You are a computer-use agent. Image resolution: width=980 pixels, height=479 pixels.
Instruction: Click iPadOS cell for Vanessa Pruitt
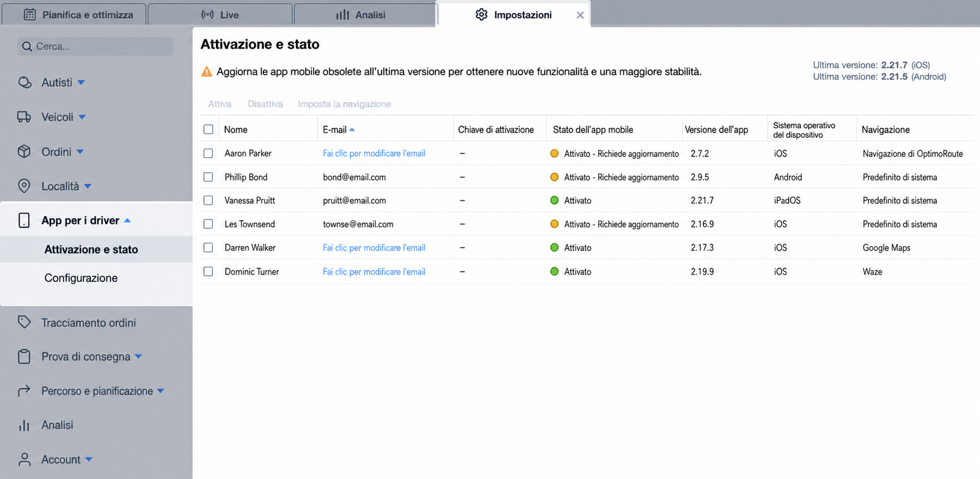[787, 200]
